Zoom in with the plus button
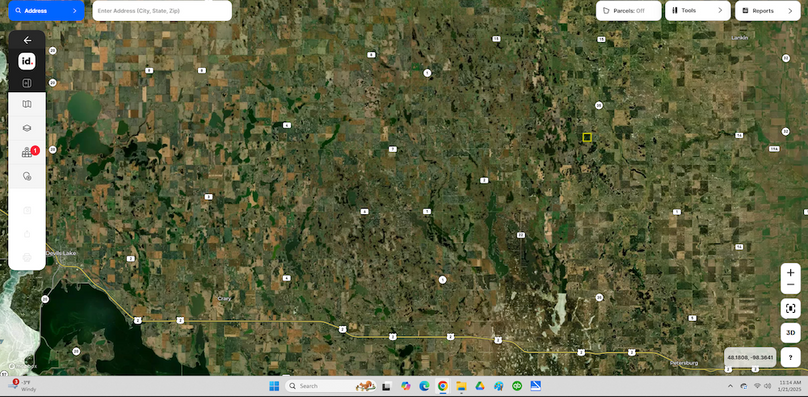Screen dimensions: 808x397 click(790, 272)
